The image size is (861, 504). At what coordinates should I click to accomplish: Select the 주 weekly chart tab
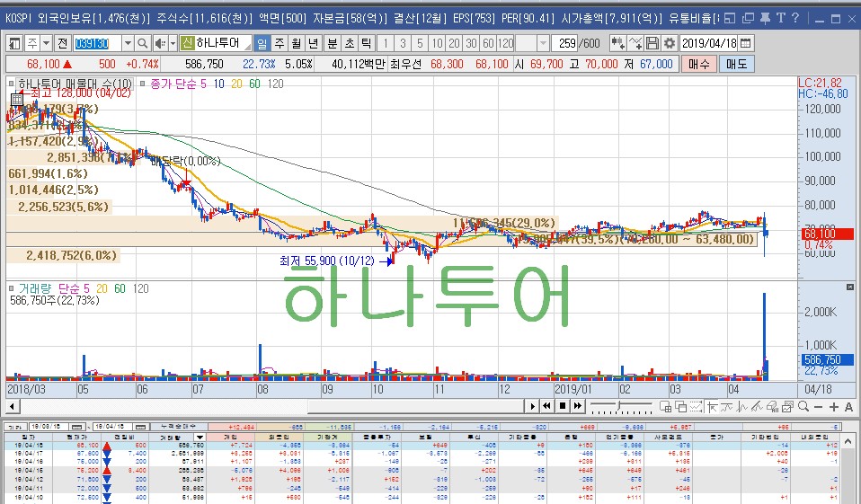pos(279,43)
